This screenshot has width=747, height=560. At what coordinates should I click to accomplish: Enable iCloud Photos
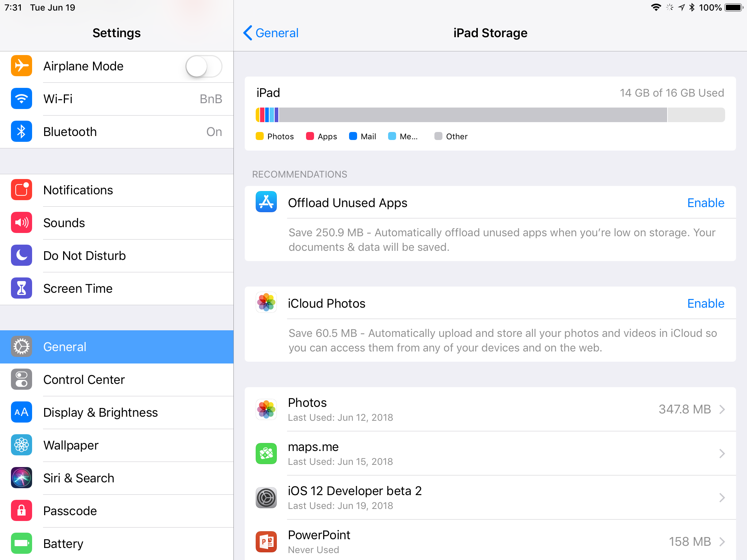(706, 303)
